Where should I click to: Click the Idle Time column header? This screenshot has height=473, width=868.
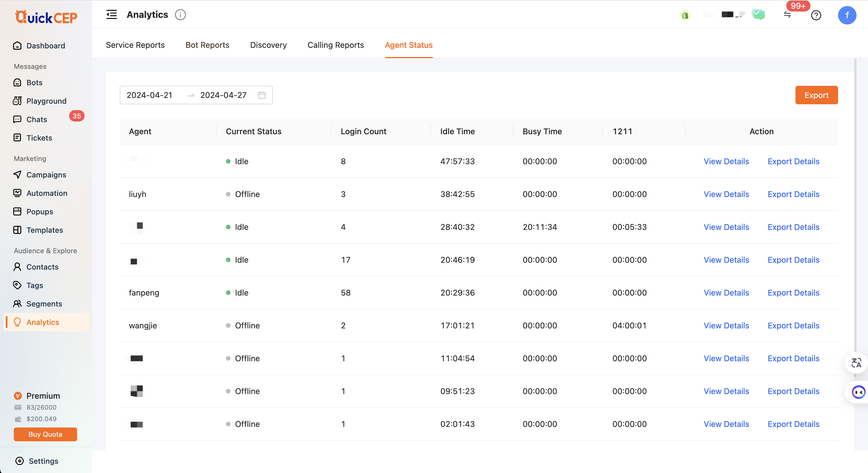pyautogui.click(x=457, y=131)
